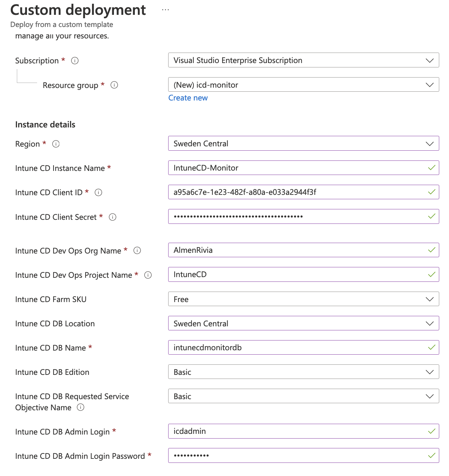Click the Region info icon

(x=56, y=144)
